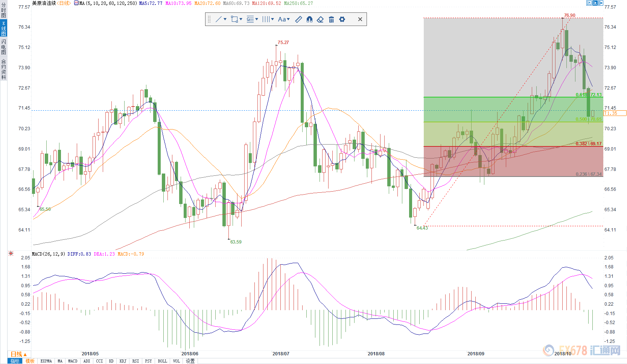The height and width of the screenshot is (364, 627).
Task: Open the 闪电图 side tab
Action: pyautogui.click(x=3, y=47)
